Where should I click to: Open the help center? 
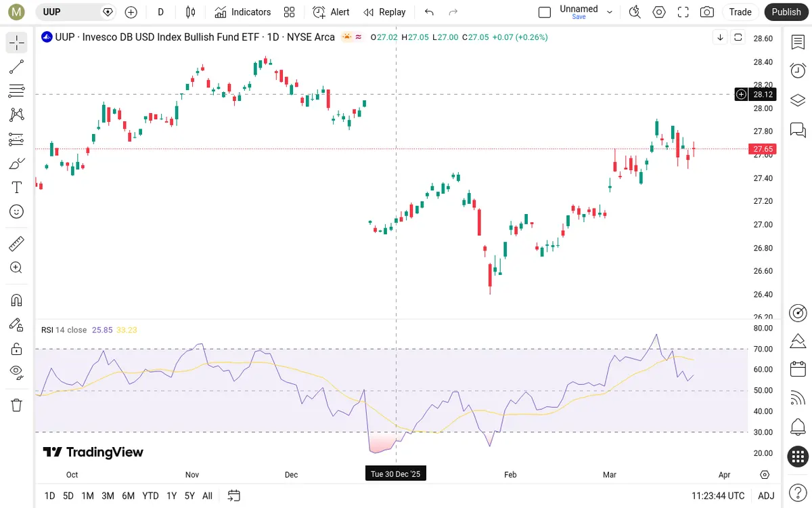pos(798,492)
